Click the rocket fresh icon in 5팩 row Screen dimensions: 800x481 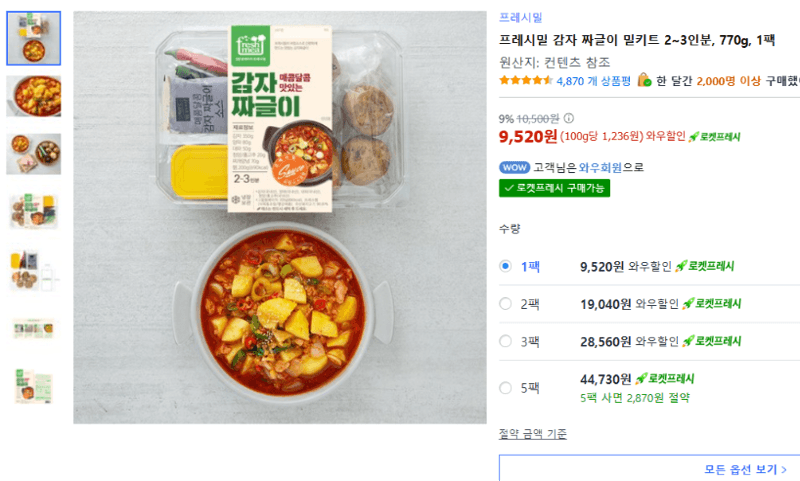click(x=665, y=378)
